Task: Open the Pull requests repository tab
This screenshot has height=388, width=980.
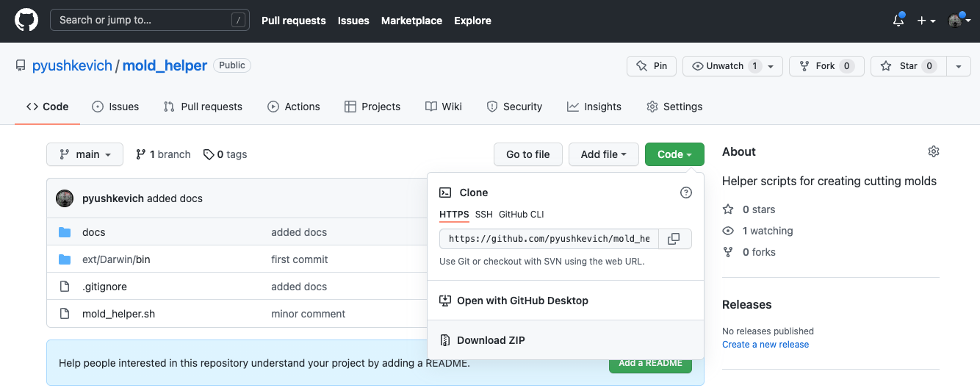Action: point(203,107)
